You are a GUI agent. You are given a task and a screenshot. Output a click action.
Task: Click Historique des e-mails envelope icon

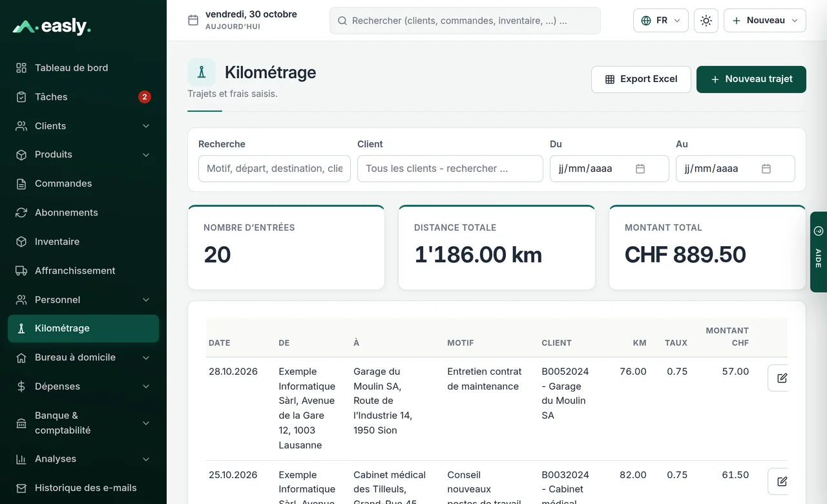click(x=21, y=488)
